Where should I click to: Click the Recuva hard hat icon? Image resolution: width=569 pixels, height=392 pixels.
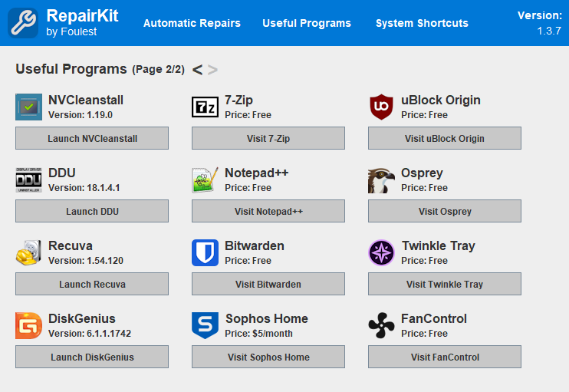pos(28,252)
